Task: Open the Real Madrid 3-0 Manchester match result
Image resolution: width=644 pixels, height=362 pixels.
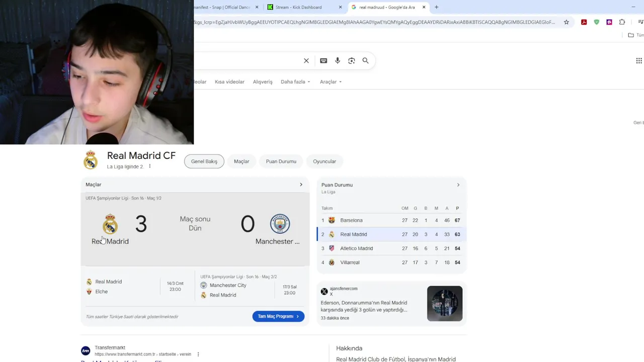Action: coord(195,229)
